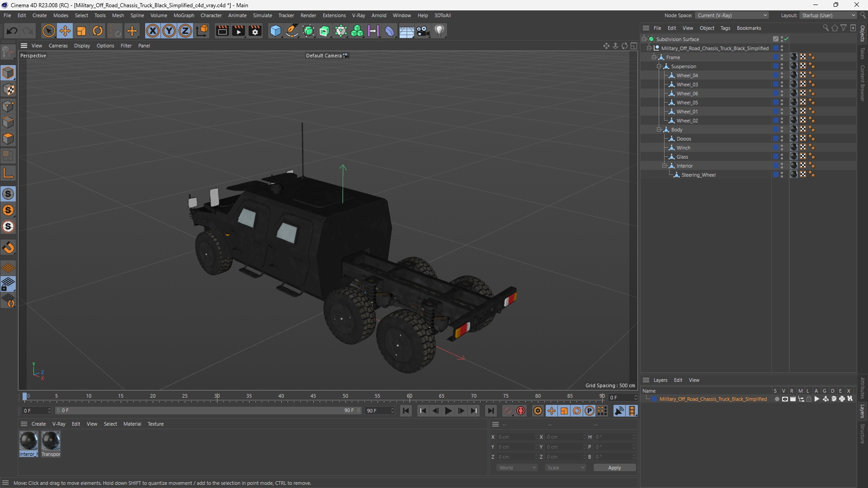The height and width of the screenshot is (488, 868).
Task: Collapse the Suspension group
Action: pos(659,66)
